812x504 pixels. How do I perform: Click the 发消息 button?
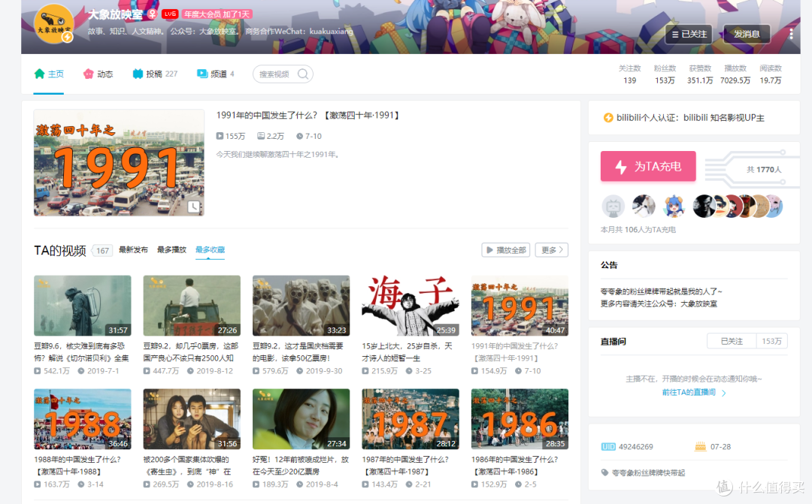pyautogui.click(x=747, y=34)
